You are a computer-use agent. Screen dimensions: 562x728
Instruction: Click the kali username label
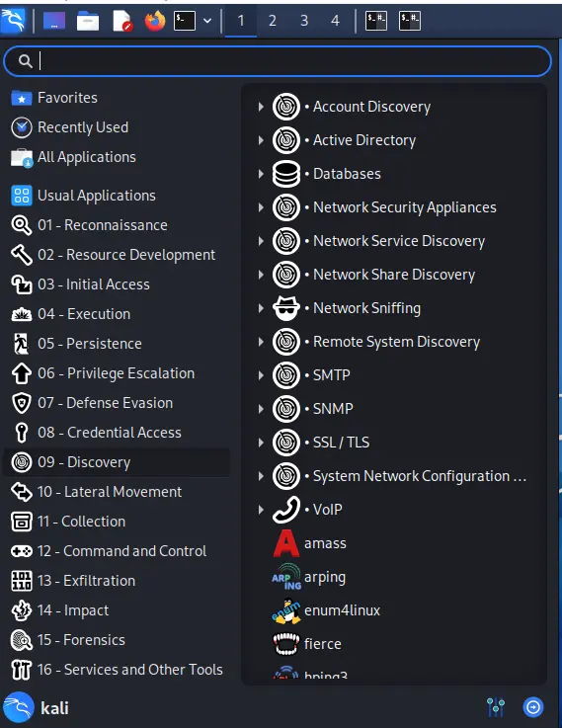pyautogui.click(x=54, y=708)
